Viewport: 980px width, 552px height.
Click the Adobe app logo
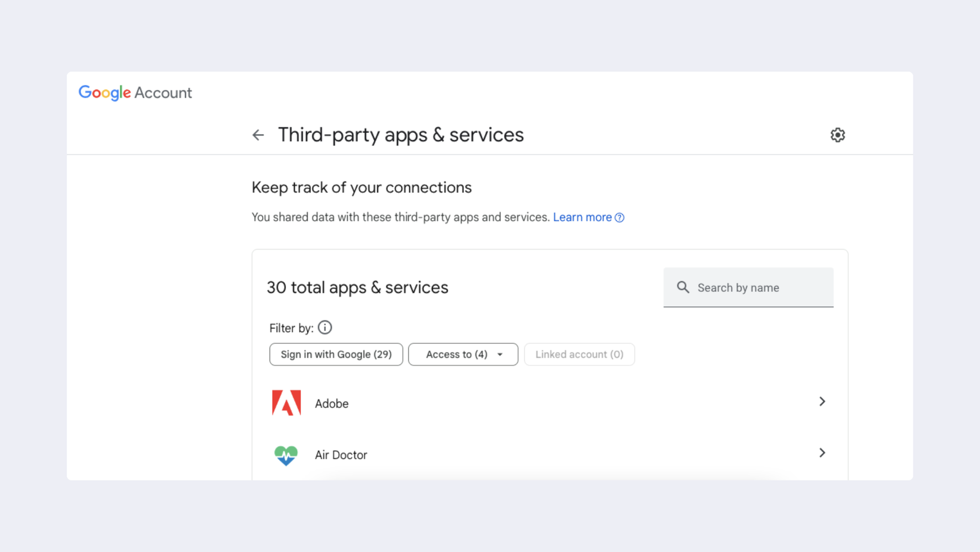coord(286,403)
